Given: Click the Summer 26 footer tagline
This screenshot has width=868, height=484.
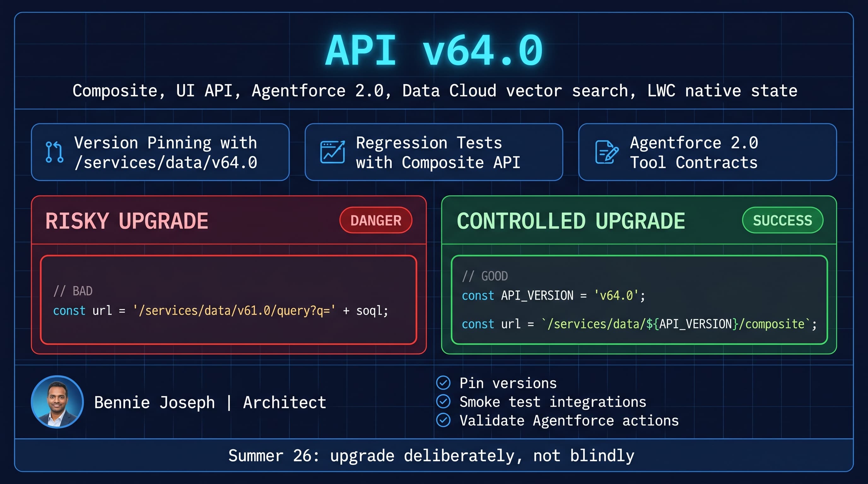Looking at the screenshot, I should (431, 456).
